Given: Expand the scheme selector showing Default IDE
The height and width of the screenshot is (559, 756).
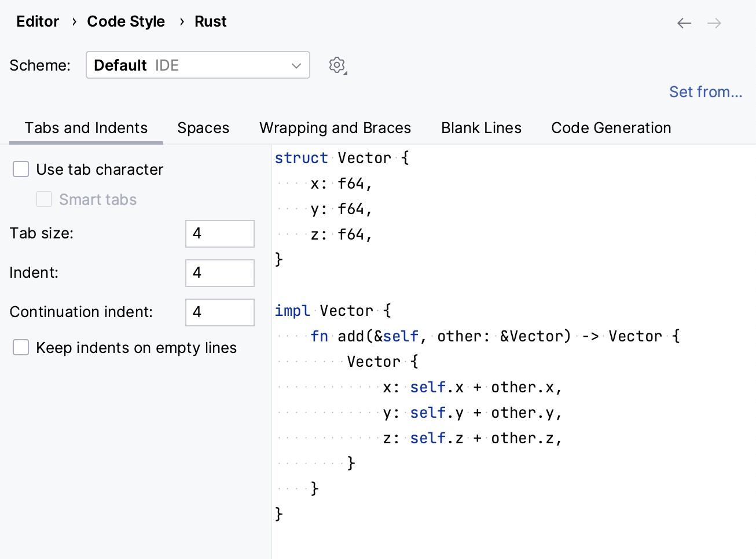Looking at the screenshot, I should click(x=197, y=65).
